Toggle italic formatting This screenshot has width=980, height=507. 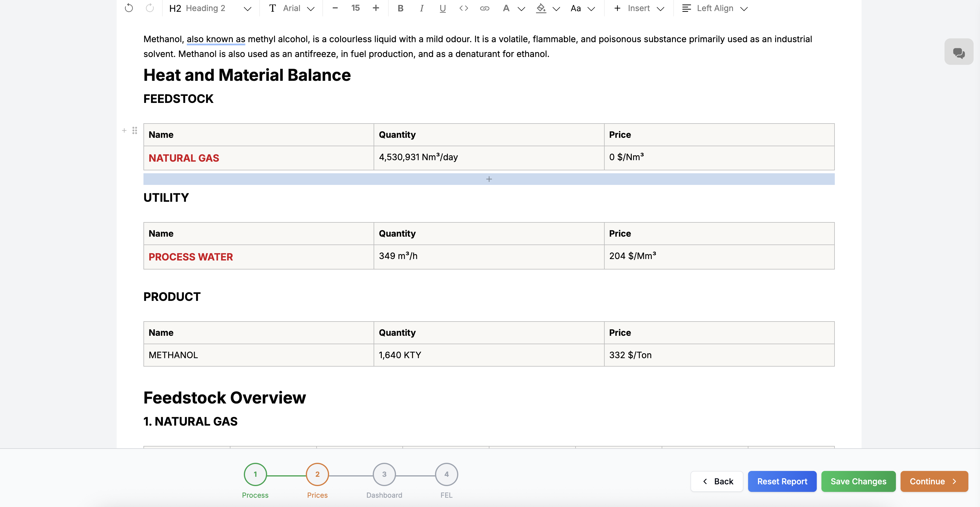pos(422,8)
